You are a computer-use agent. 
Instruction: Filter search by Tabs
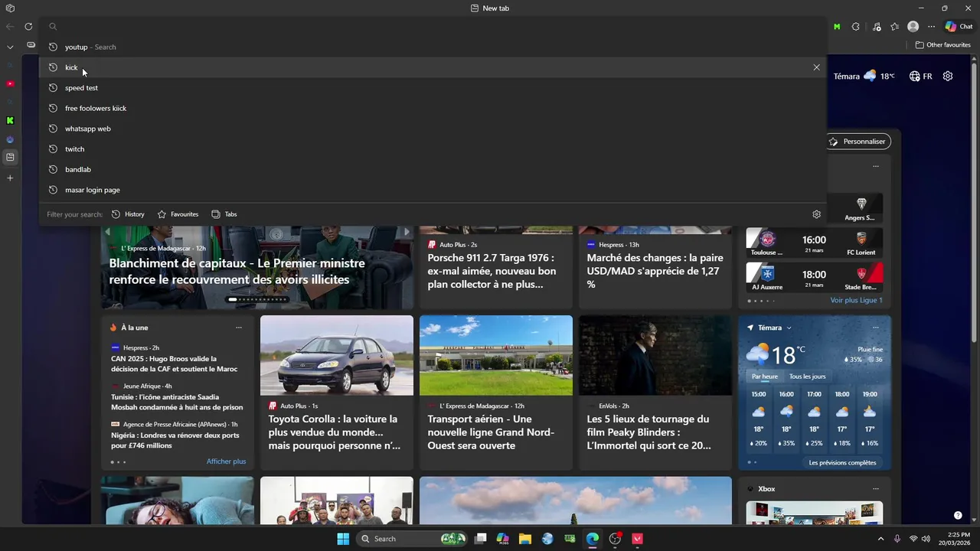[224, 214]
